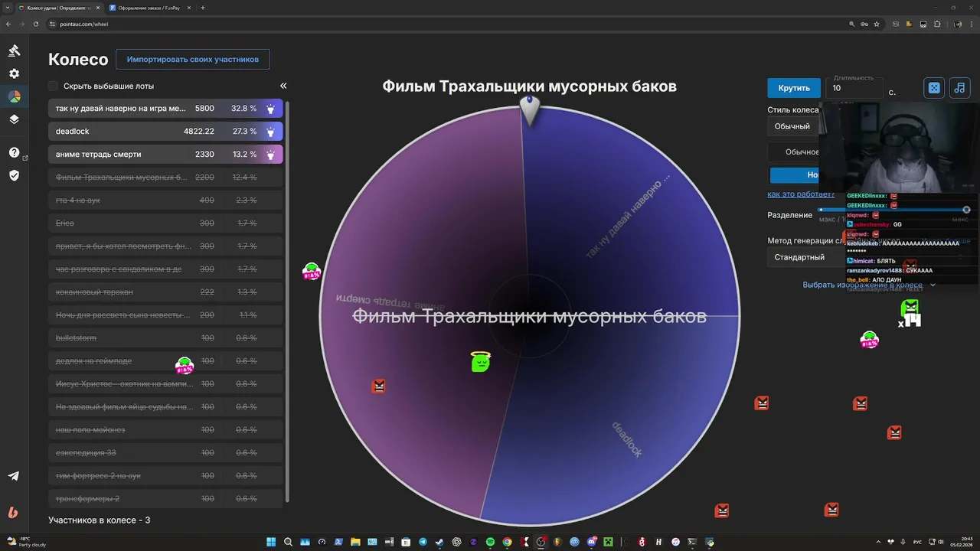Image resolution: width=980 pixels, height=551 pixels.
Task: Open Spotify from the taskbar
Action: pyautogui.click(x=490, y=542)
